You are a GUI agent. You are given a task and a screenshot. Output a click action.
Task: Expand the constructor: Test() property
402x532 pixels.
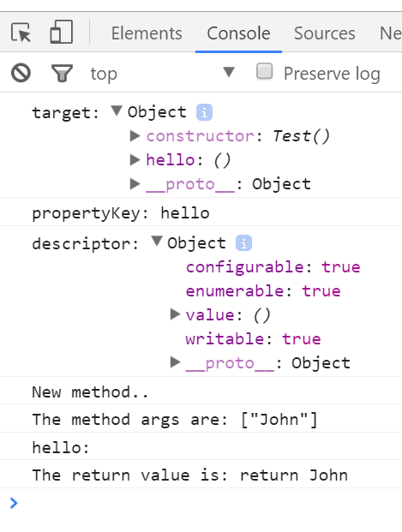click(135, 136)
